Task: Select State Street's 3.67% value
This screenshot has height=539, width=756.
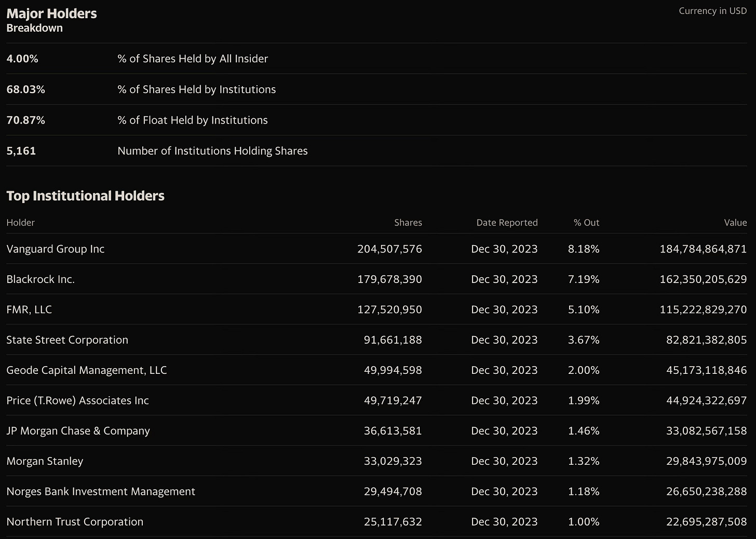Action: coord(584,340)
